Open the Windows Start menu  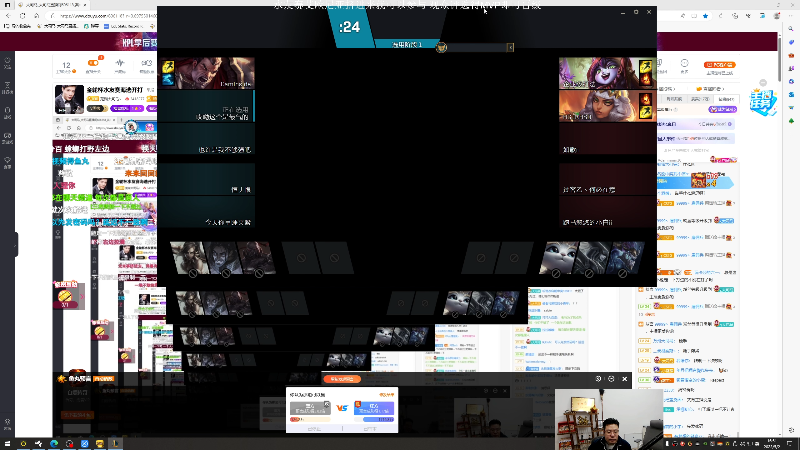pos(7,444)
